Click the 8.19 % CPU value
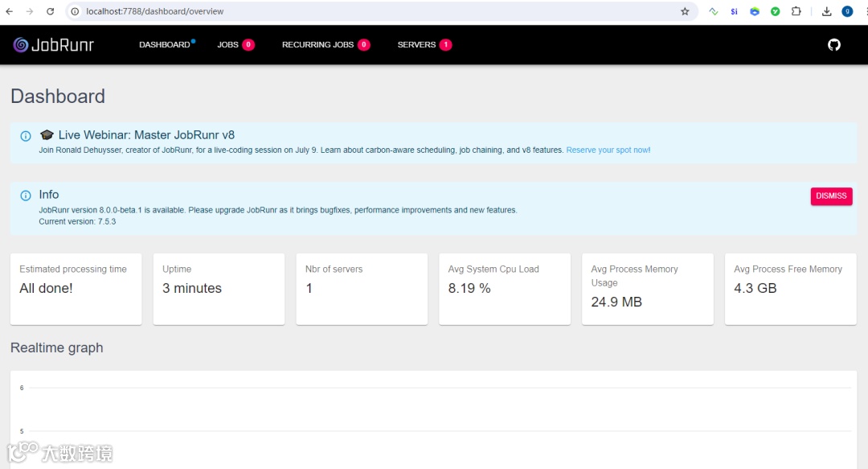This screenshot has width=868, height=469. [469, 288]
